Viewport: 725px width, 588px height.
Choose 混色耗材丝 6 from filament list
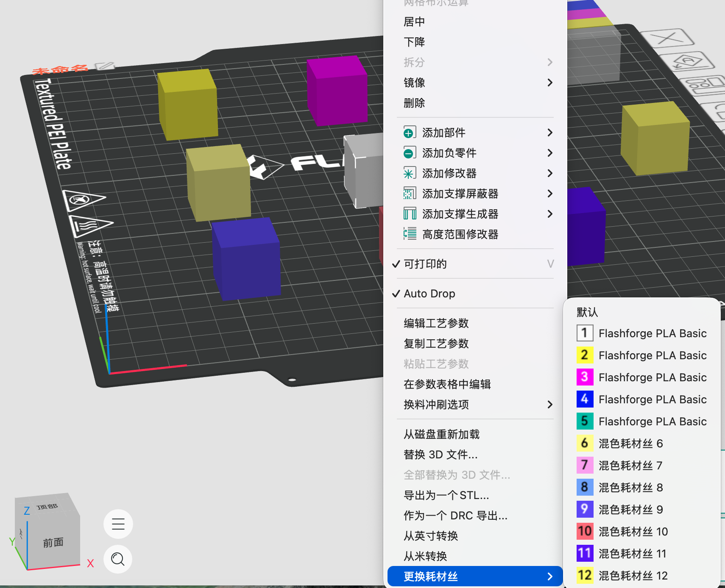(642, 444)
